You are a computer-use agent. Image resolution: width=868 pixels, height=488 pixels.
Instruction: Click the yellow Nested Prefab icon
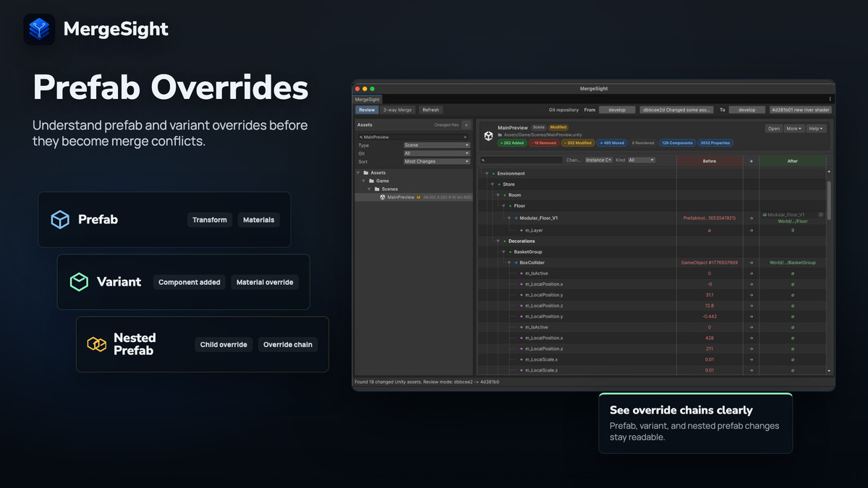(97, 344)
